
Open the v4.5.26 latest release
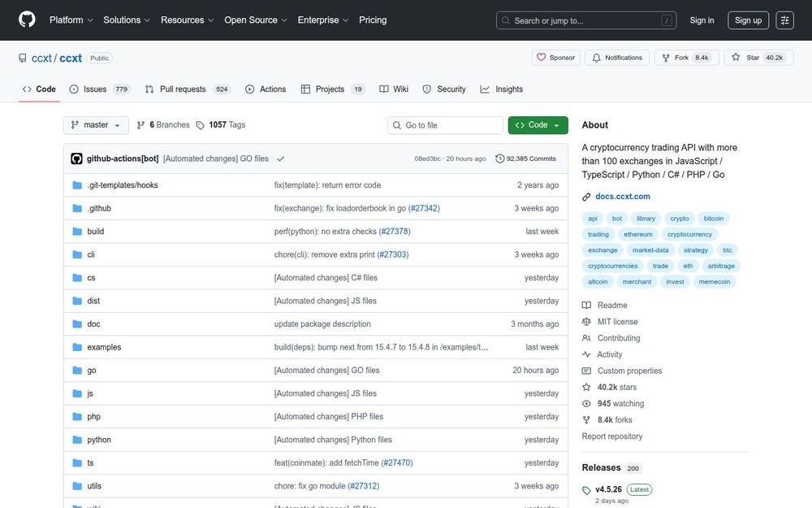click(608, 489)
